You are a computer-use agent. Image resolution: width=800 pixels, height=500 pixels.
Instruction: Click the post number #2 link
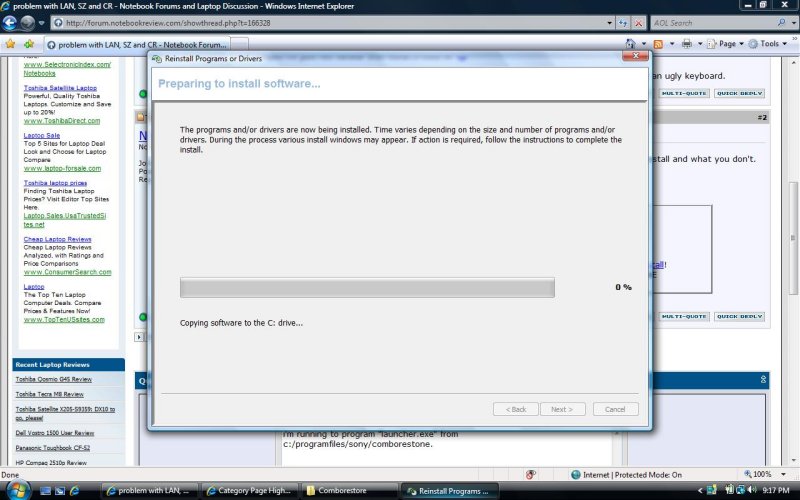(762, 117)
